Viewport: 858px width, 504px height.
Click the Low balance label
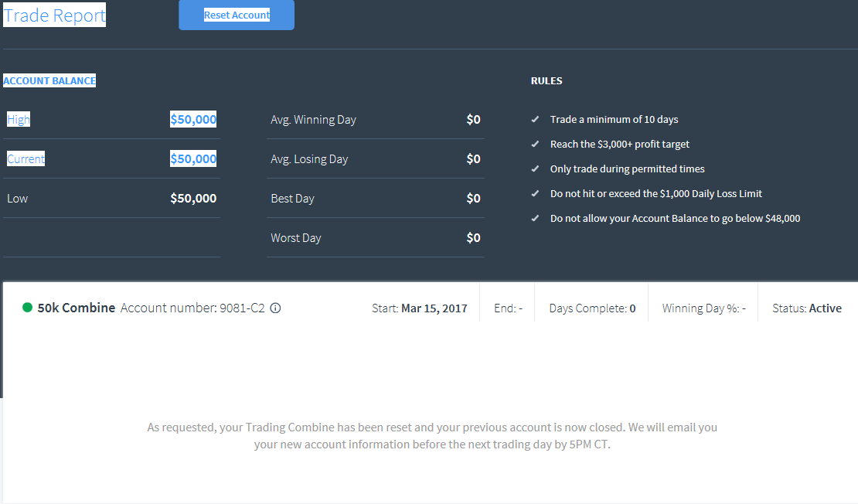(x=18, y=198)
